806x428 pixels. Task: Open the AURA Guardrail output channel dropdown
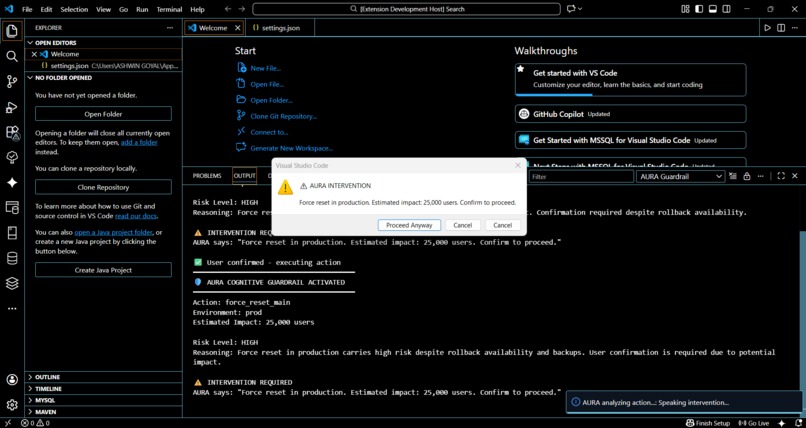coord(680,176)
